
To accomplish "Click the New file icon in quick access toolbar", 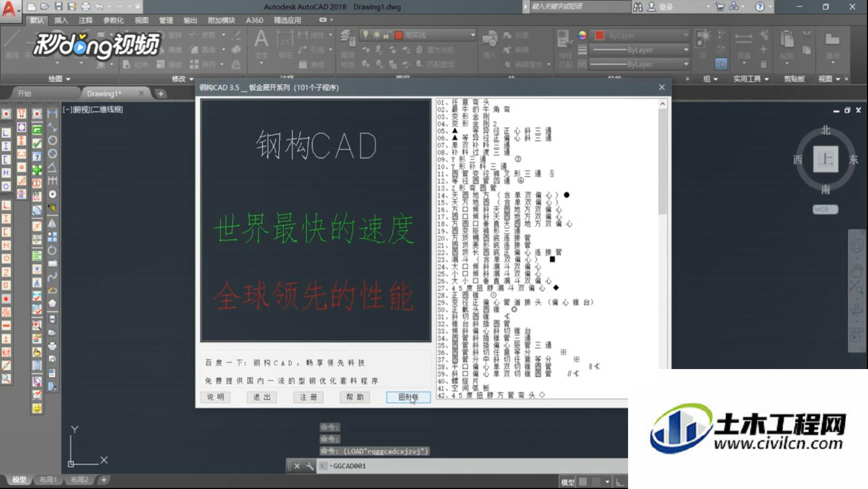I will point(32,7).
